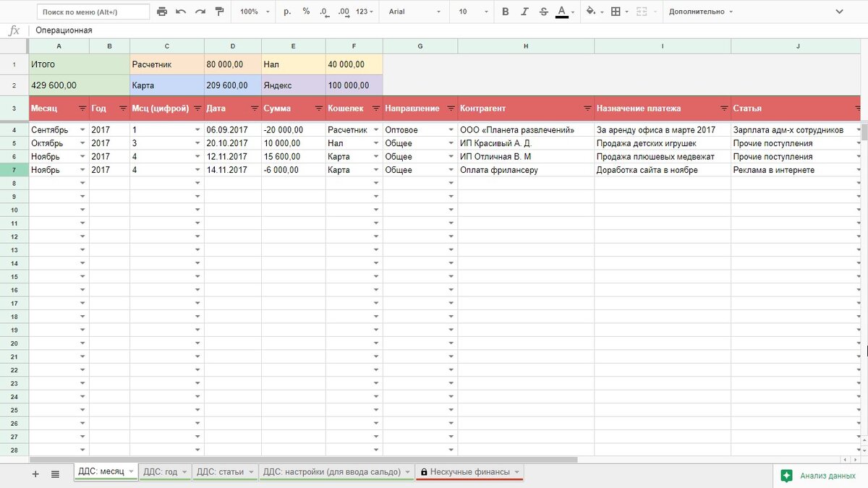Open the Дата column filter

tap(254, 108)
